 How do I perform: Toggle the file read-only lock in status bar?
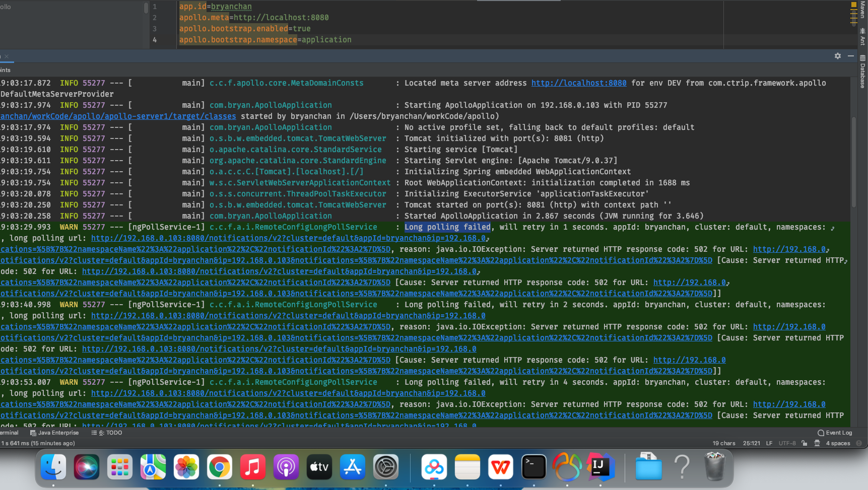[x=804, y=443]
